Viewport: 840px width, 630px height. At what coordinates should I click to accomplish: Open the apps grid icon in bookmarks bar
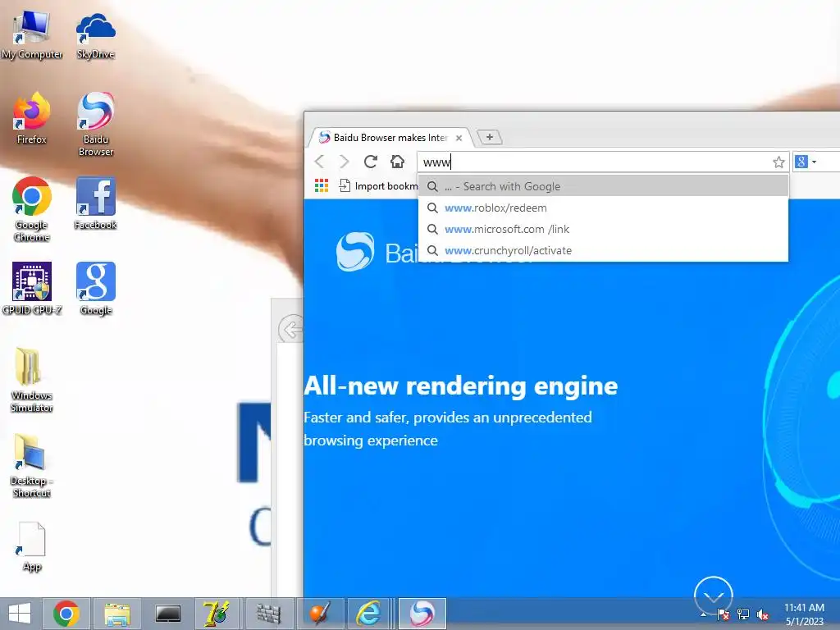tap(322, 186)
